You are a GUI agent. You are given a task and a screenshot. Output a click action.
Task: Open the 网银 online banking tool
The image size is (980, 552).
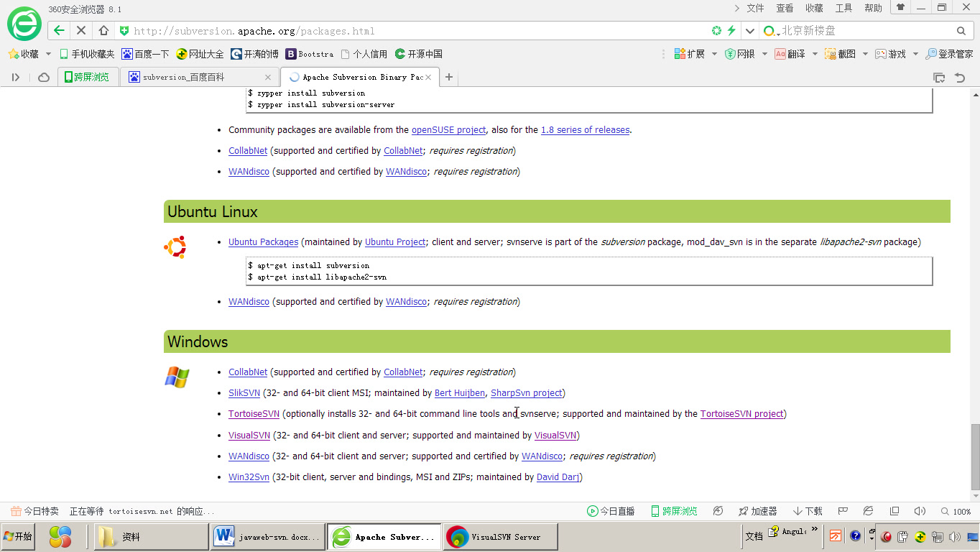pos(740,54)
